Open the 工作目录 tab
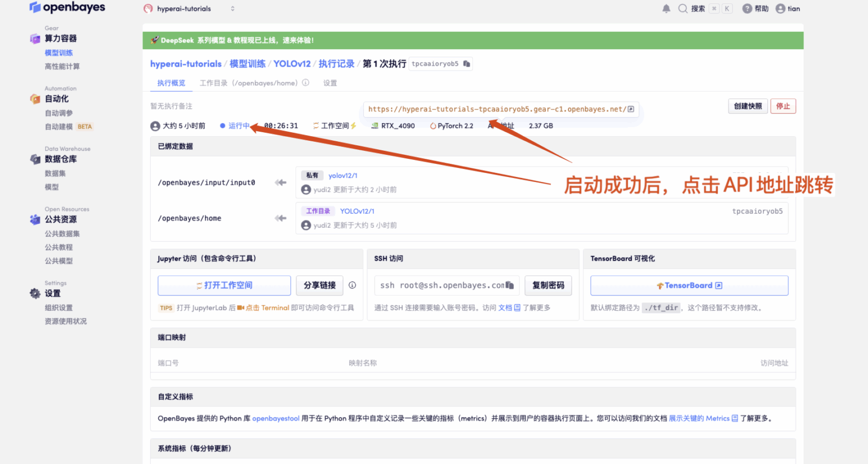Image resolution: width=868 pixels, height=464 pixels. [x=248, y=83]
